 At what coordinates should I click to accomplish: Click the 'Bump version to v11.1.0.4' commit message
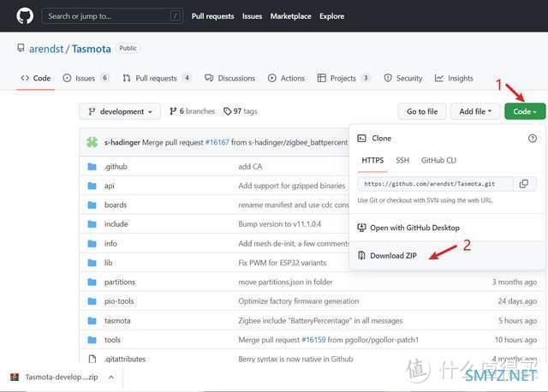[x=280, y=224]
